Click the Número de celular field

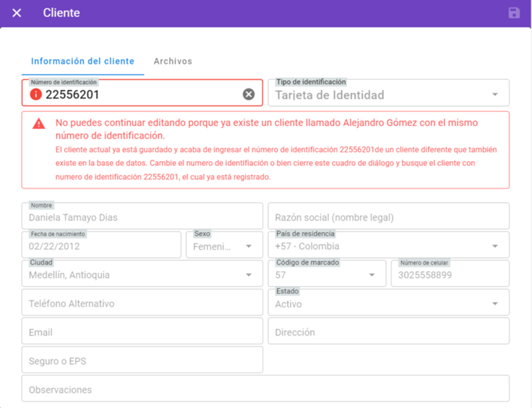point(449,275)
